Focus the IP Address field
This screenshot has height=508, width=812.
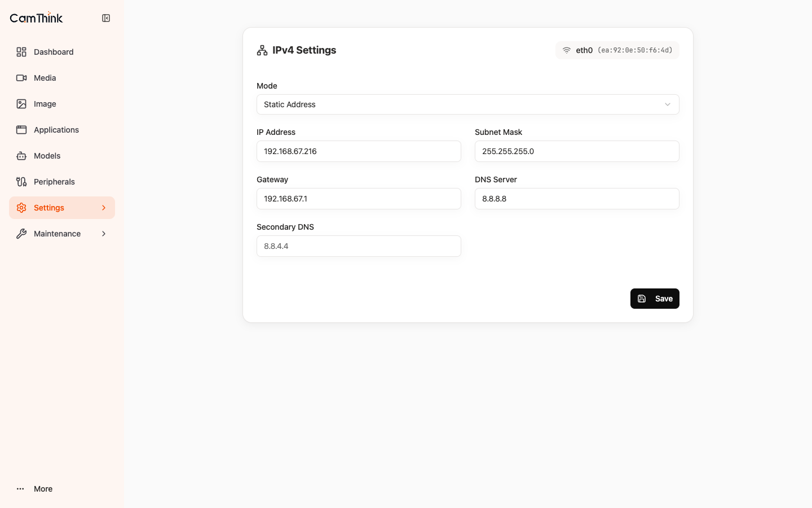click(x=359, y=151)
